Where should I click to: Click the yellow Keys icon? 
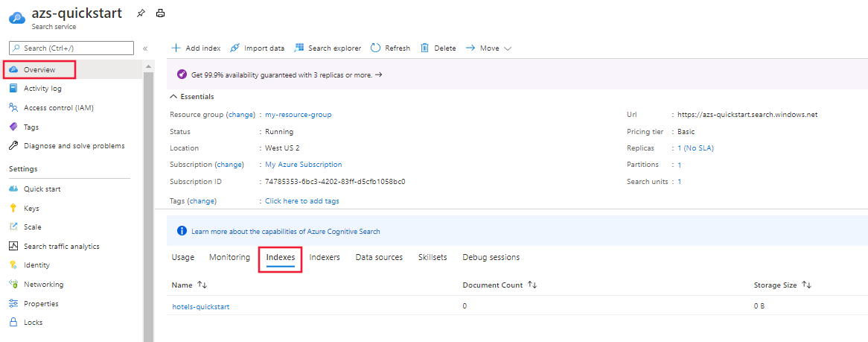point(14,209)
